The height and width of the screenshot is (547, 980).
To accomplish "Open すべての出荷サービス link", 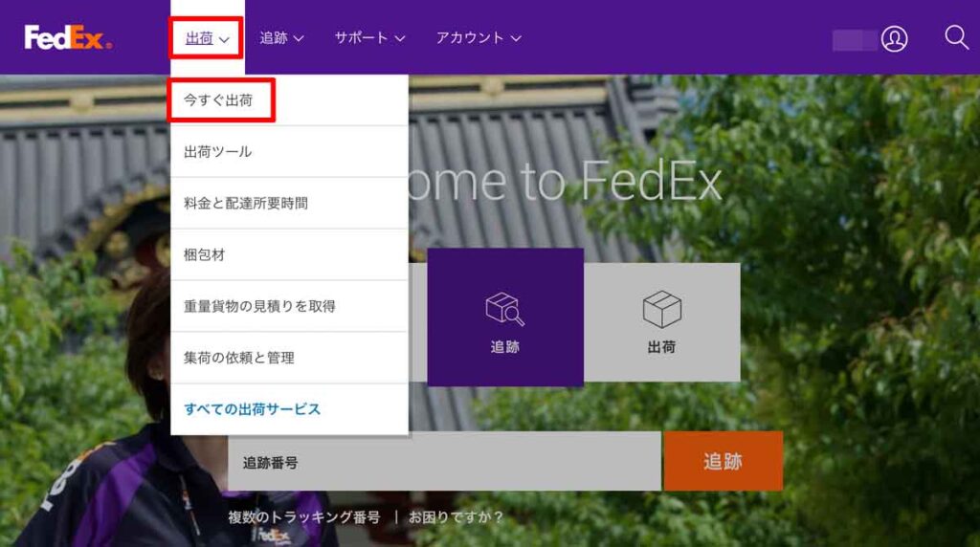I will click(252, 409).
